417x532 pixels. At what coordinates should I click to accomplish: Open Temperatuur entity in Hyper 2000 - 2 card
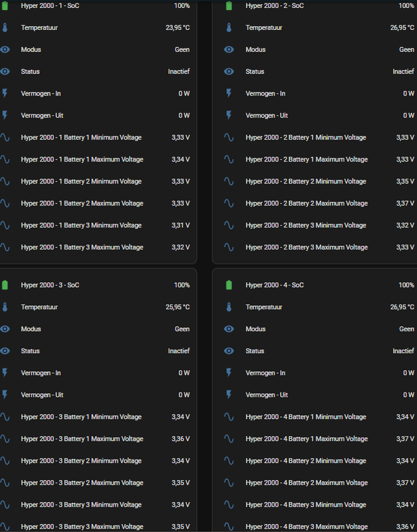(x=263, y=28)
